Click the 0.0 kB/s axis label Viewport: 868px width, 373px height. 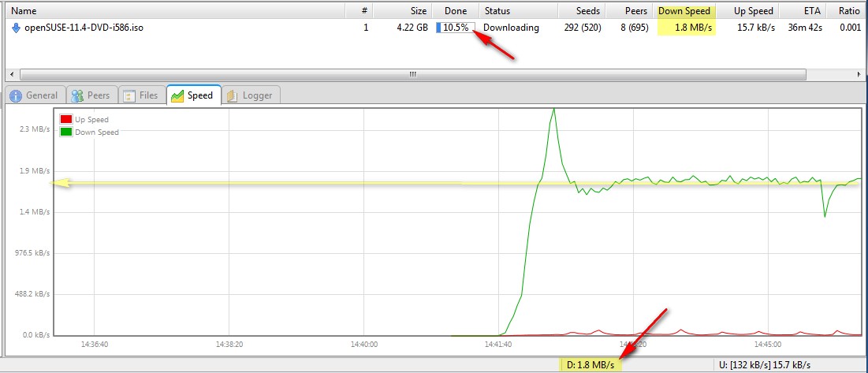(35, 335)
